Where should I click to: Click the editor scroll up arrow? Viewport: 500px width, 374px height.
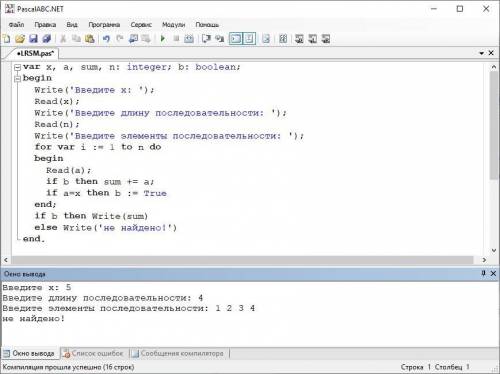pos(494,67)
